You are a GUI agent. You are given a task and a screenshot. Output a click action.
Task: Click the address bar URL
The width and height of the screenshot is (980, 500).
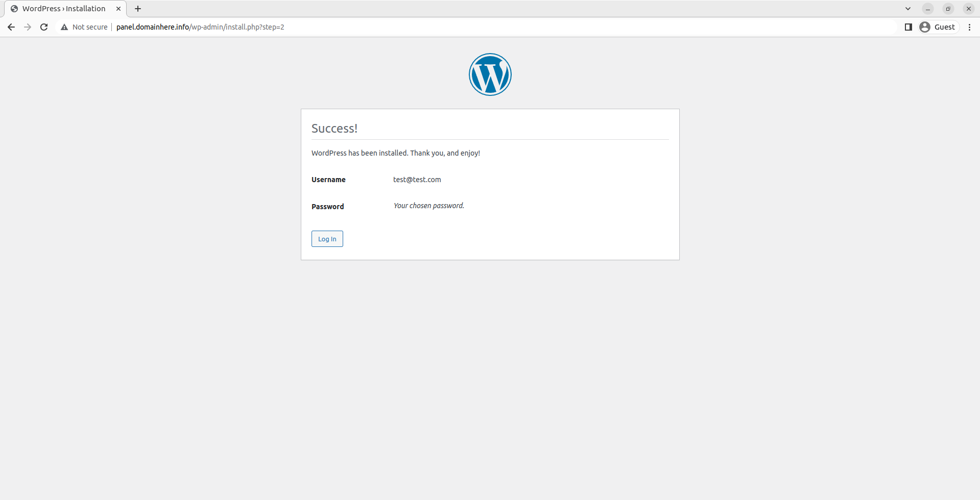pos(200,27)
